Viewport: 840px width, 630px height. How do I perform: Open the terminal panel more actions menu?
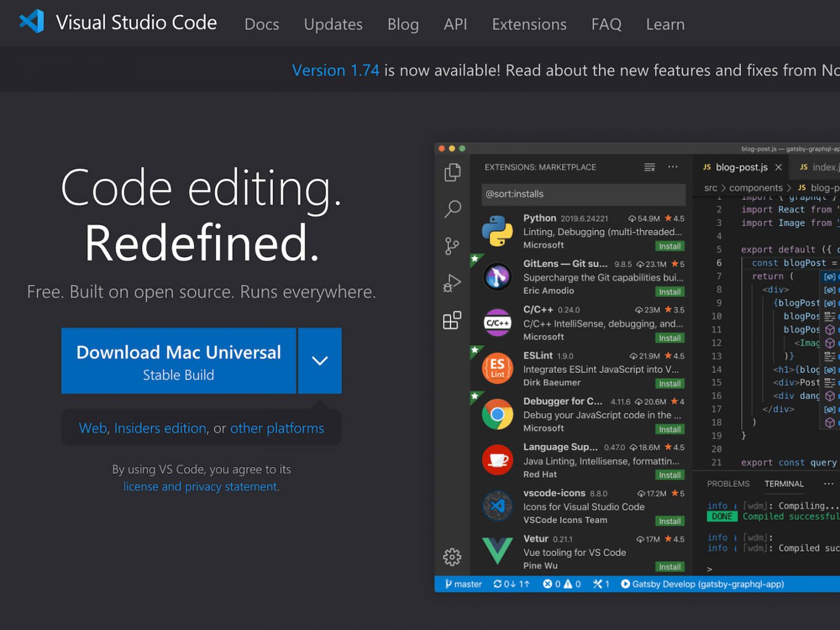(x=829, y=484)
